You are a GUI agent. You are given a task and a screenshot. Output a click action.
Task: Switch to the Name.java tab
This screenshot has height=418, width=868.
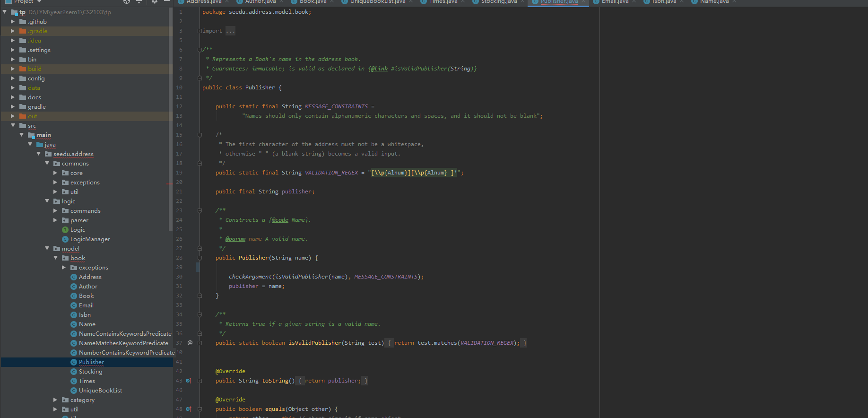[714, 2]
